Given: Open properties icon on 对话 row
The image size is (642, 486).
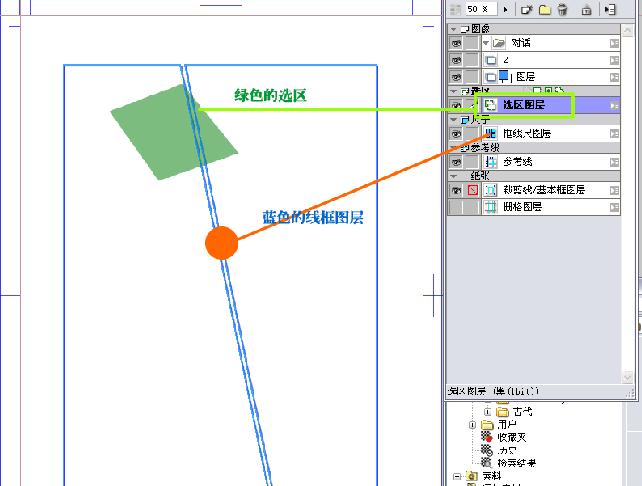Looking at the screenshot, I should pyautogui.click(x=614, y=43).
